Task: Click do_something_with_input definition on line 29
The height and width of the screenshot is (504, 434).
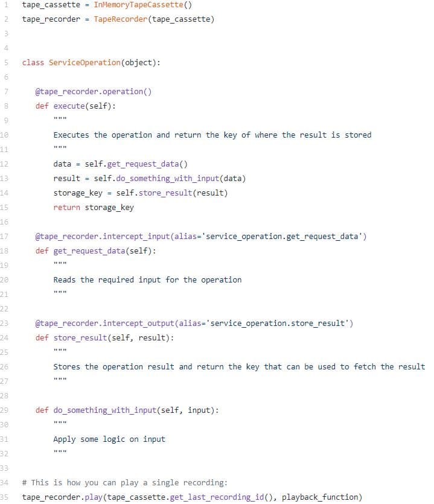Action: (105, 410)
